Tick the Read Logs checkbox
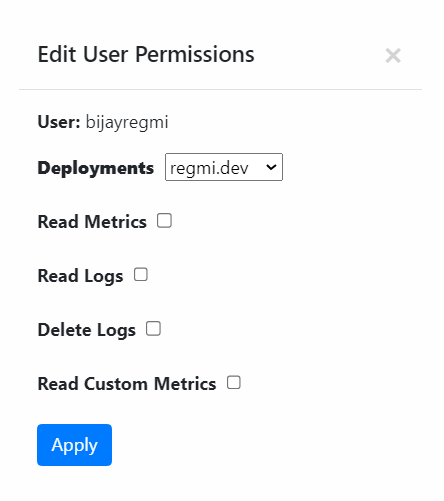 coord(141,275)
